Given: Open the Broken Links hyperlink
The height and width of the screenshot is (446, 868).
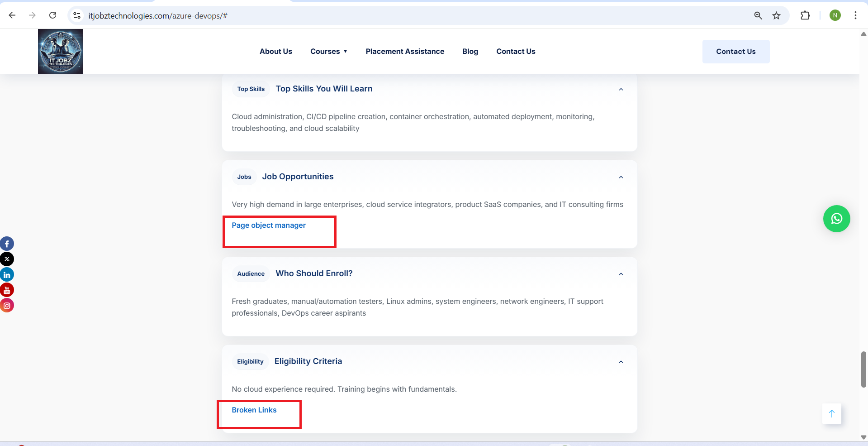Looking at the screenshot, I should click(254, 410).
